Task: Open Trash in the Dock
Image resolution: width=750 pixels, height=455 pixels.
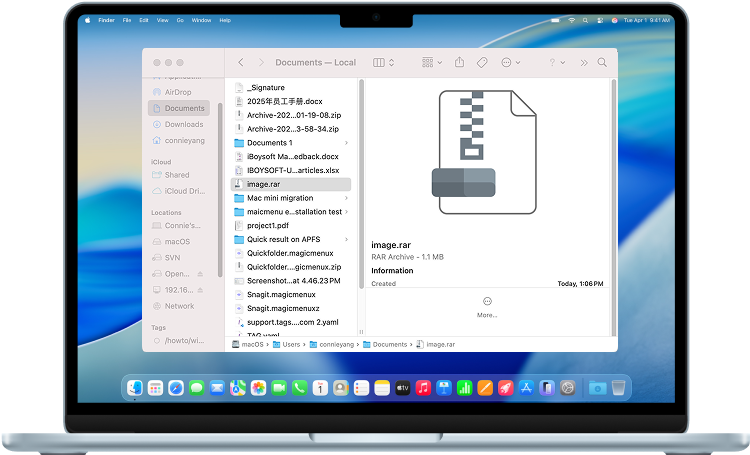Action: (x=619, y=387)
